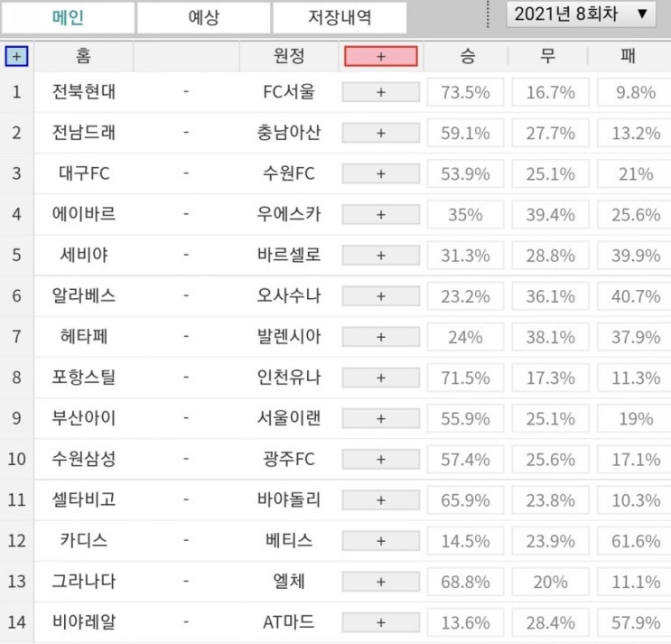Select the 39.9% loss cell in row 5

click(635, 255)
